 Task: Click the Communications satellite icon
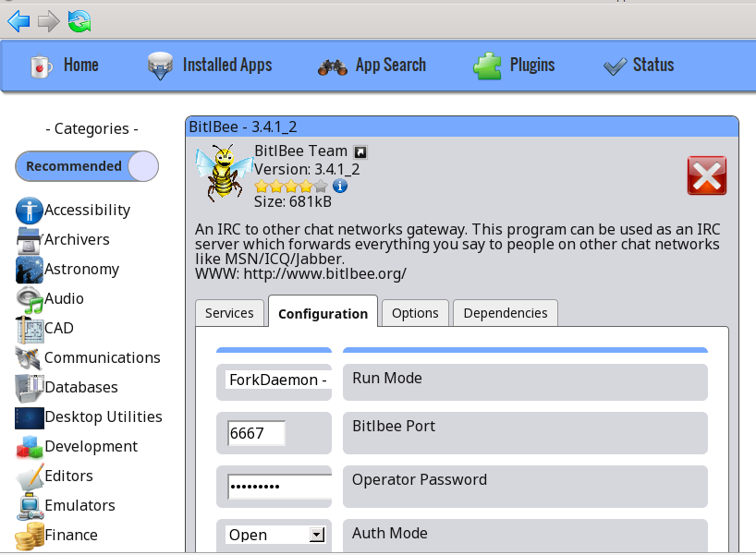click(x=30, y=358)
